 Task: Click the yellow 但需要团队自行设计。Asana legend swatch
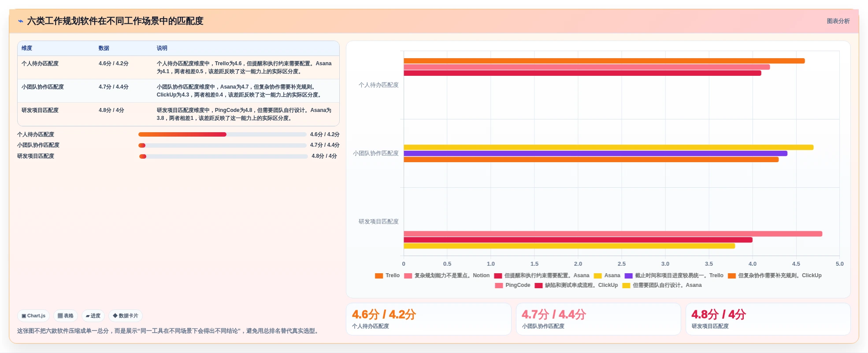tap(626, 286)
